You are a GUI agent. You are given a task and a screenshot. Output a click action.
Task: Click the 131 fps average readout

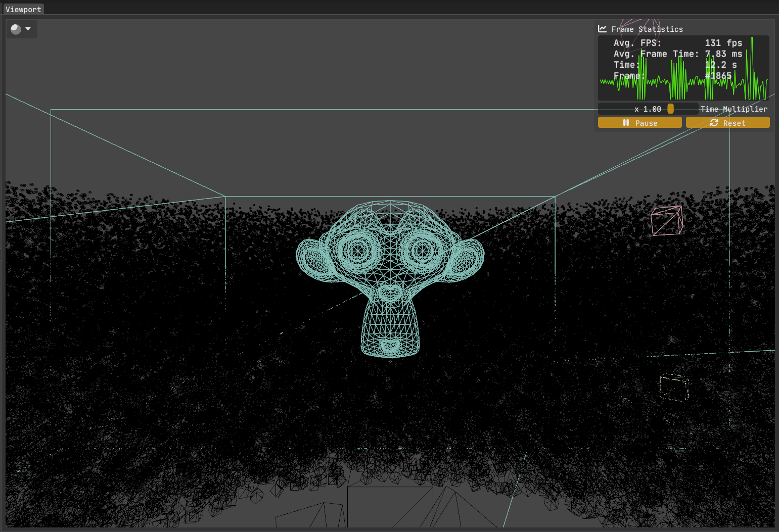[723, 43]
